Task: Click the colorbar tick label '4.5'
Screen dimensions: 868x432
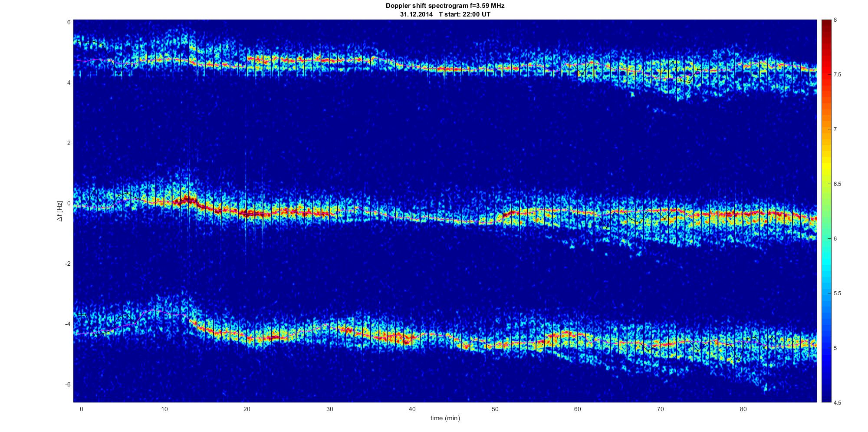Action: 837,403
